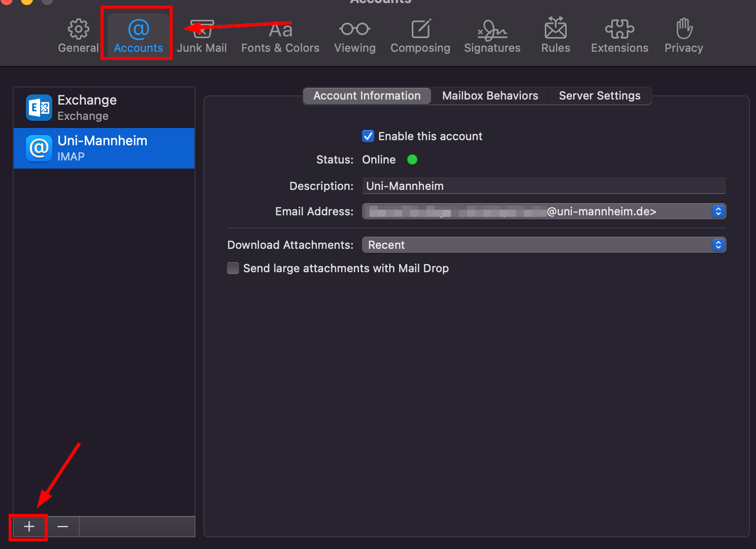
Task: Click the Uni-Mannheim @ account icon
Action: click(39, 148)
